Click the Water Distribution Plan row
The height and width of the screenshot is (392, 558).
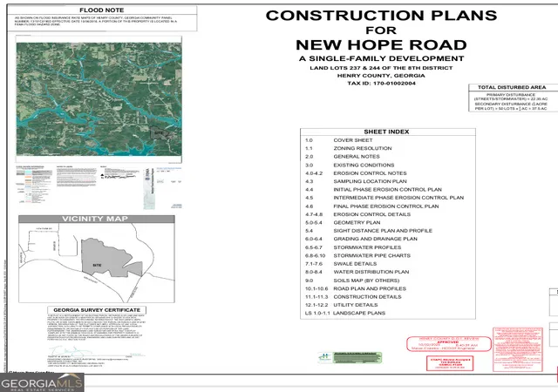coord(357,272)
